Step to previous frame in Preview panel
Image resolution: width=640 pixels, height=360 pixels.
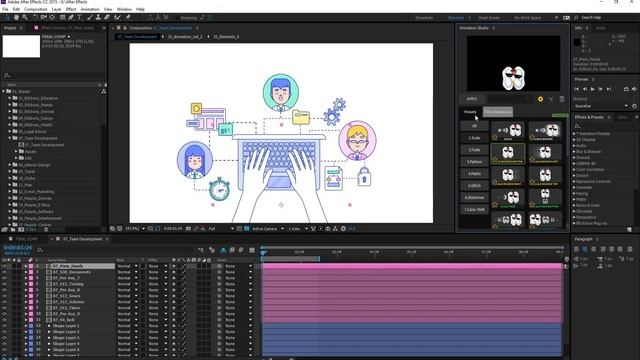click(x=585, y=89)
